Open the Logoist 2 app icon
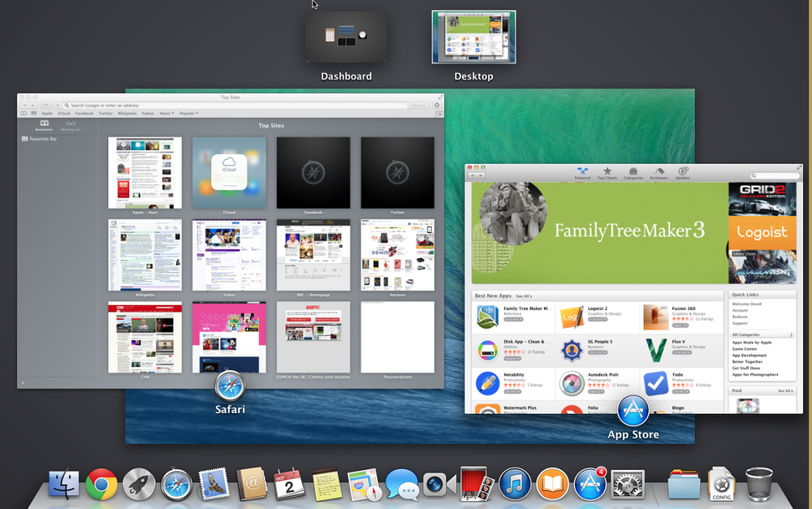Image resolution: width=812 pixels, height=509 pixels. [572, 317]
